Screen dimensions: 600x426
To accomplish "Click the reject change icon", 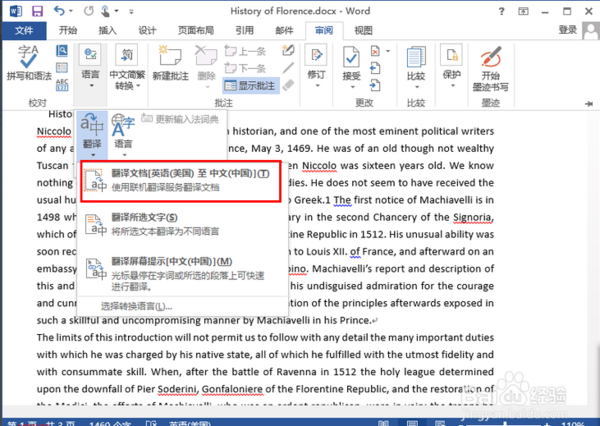I will point(375,51).
